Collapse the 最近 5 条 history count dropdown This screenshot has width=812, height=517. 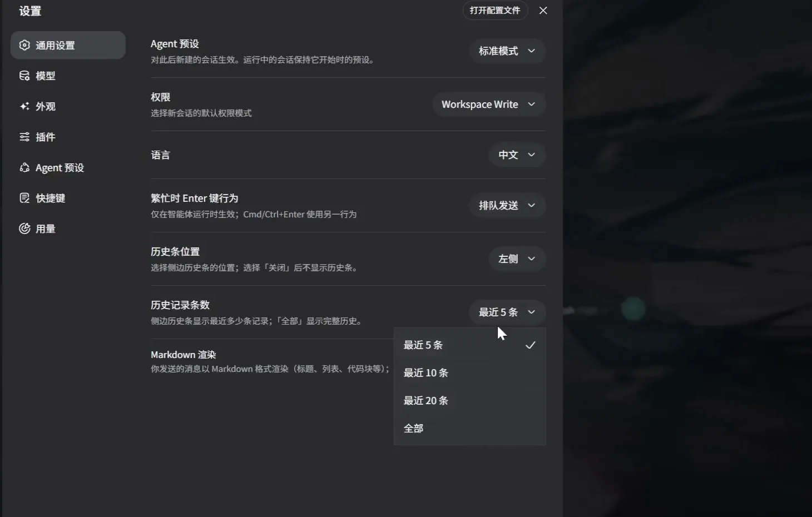507,312
